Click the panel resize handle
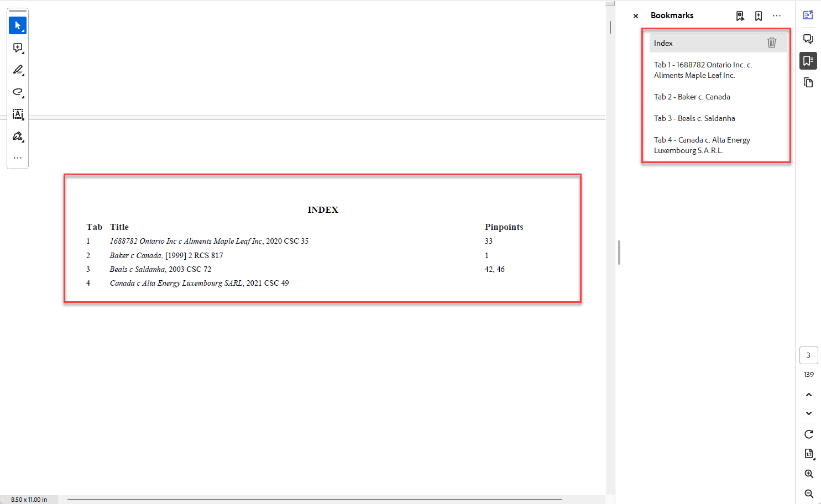Viewport: 821px width, 504px height. 619,253
